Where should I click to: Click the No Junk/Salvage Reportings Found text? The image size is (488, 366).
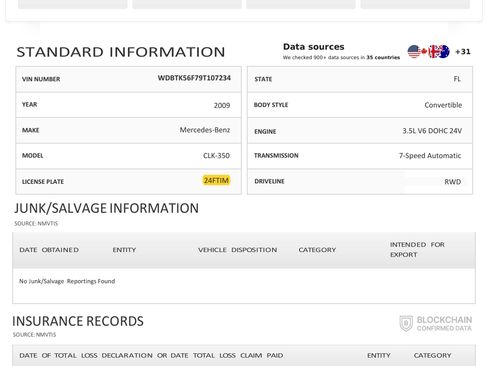click(x=67, y=281)
